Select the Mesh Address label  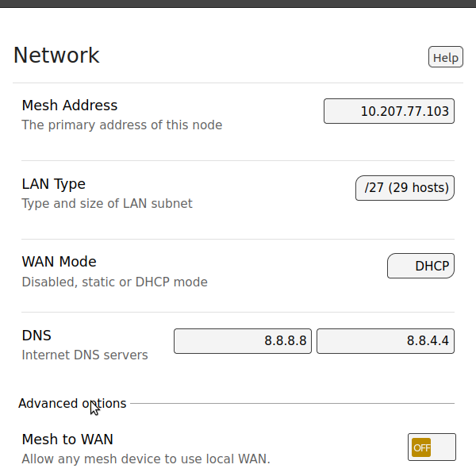click(x=70, y=106)
